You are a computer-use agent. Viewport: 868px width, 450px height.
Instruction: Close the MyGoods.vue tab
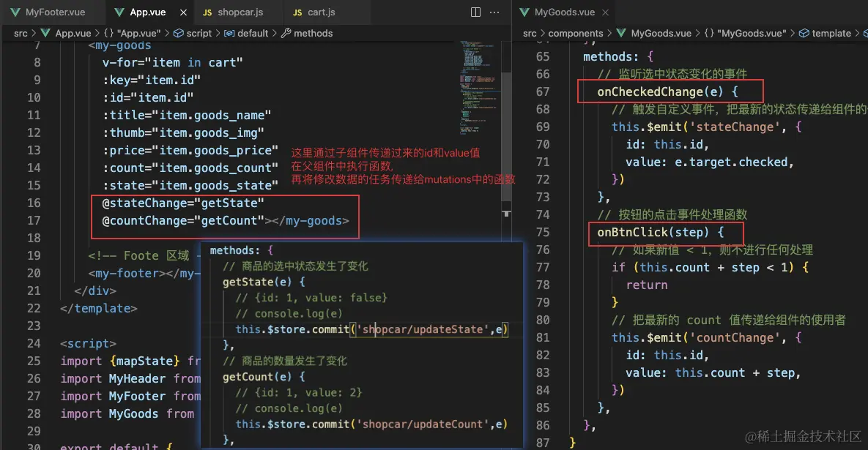[x=606, y=12]
